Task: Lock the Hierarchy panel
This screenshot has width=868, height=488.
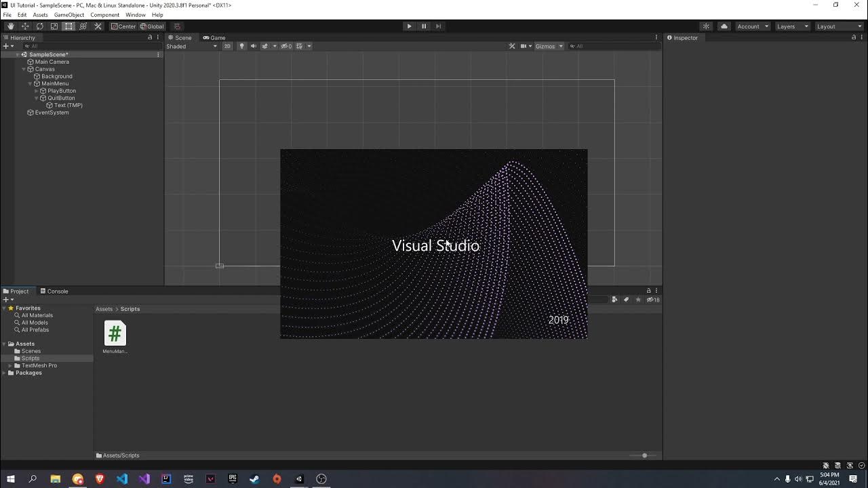Action: [150, 38]
